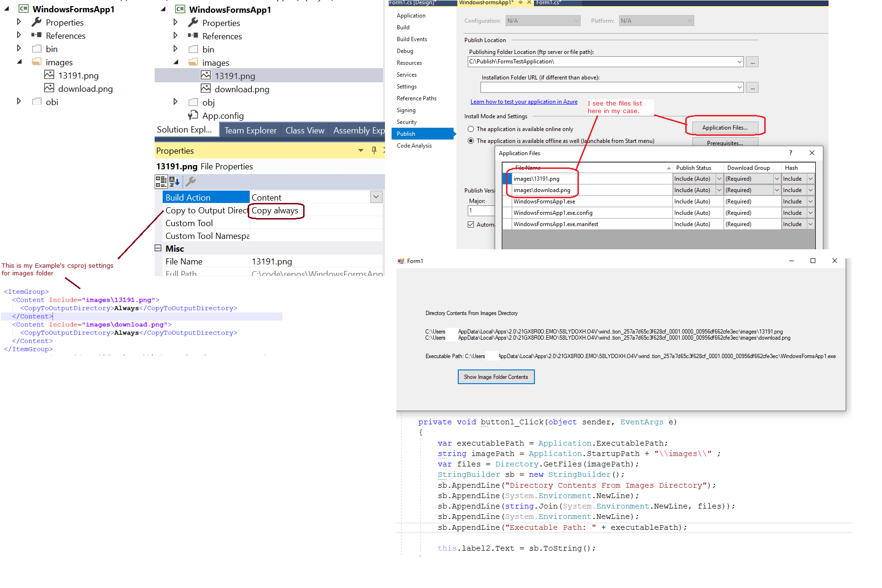Click the Show Image Folder Contents button

click(x=496, y=377)
